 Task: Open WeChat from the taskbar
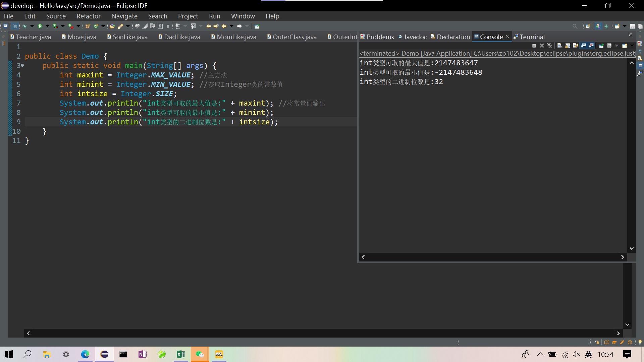200,354
